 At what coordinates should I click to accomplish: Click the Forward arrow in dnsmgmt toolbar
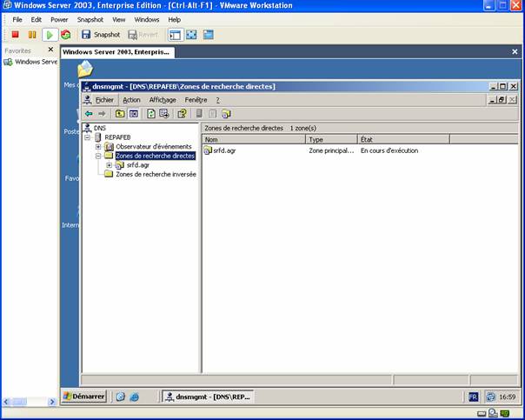[x=102, y=114]
